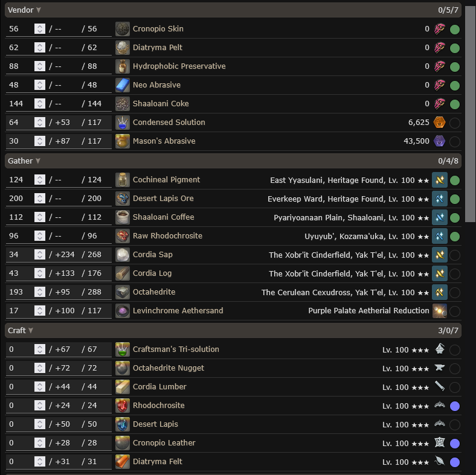This screenshot has width=476, height=475.
Task: Click the vendor shop icon on Cronopio Skin row
Action: [439, 29]
